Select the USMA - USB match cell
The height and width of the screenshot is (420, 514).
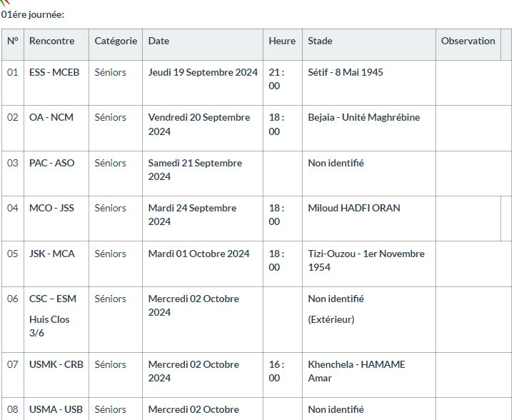(x=56, y=409)
